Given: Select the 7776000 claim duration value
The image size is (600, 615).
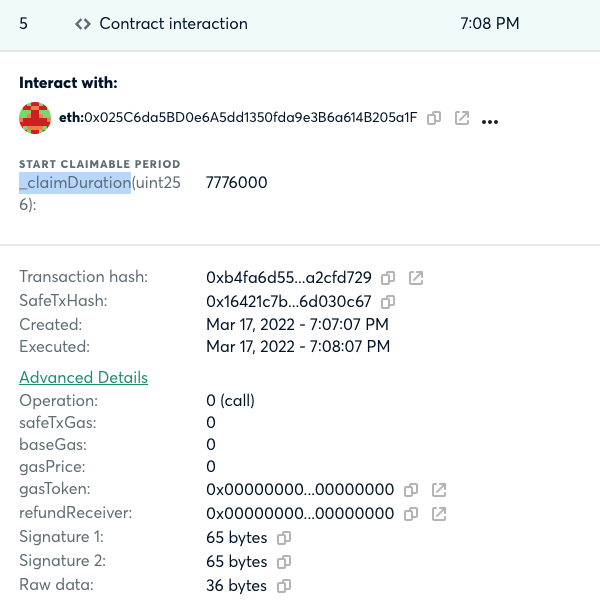Looking at the screenshot, I should pos(236,183).
